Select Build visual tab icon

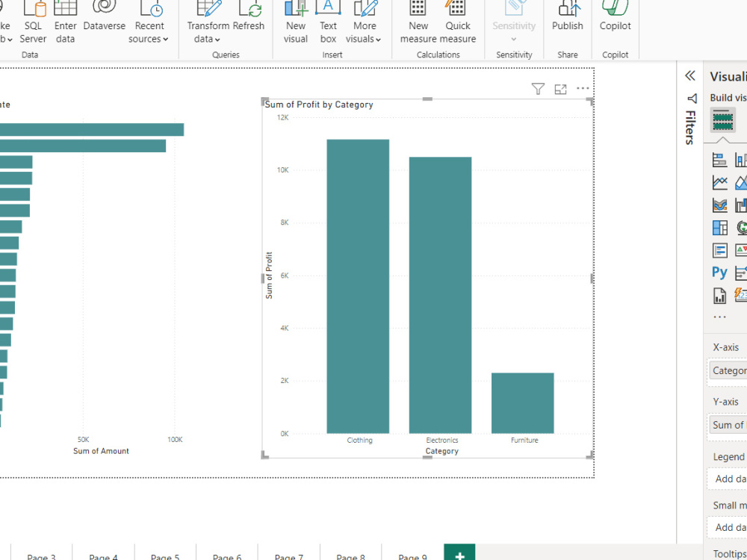pyautogui.click(x=722, y=119)
